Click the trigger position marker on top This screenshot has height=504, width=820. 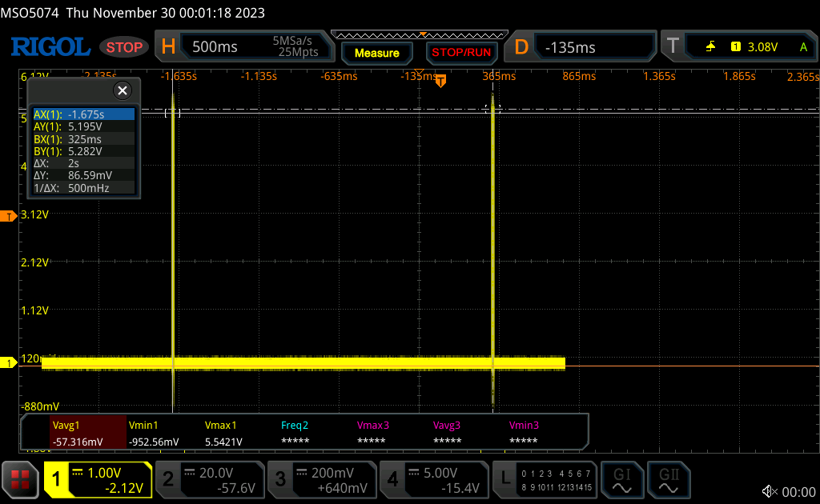440,81
